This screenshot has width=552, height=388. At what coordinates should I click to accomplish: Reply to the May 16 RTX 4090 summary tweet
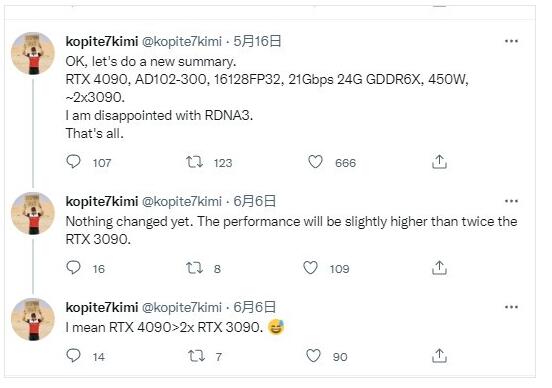pos(74,162)
